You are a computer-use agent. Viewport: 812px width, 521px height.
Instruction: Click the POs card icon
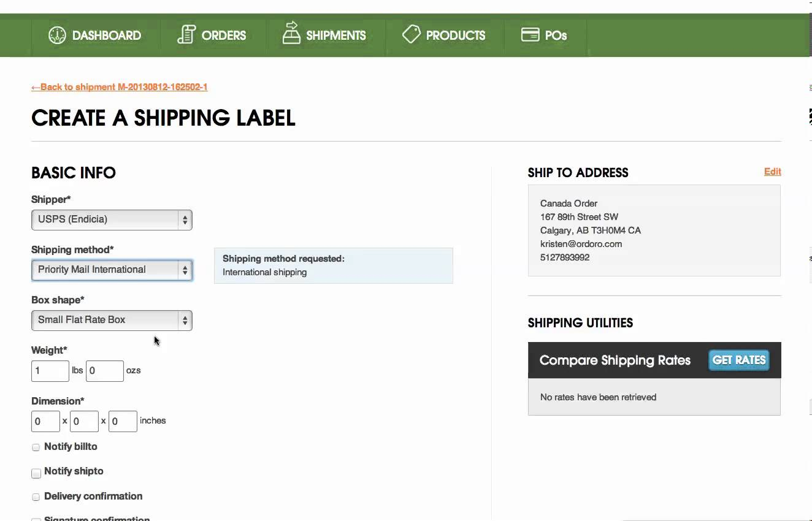530,34
